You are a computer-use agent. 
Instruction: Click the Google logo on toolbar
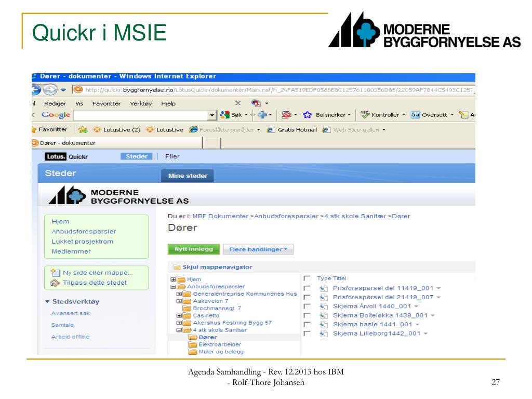[56, 115]
